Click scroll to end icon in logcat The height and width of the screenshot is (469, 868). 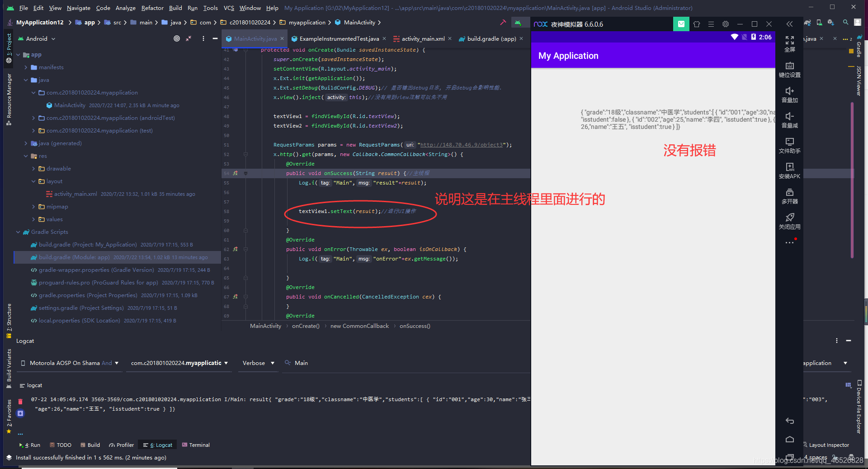click(x=20, y=413)
